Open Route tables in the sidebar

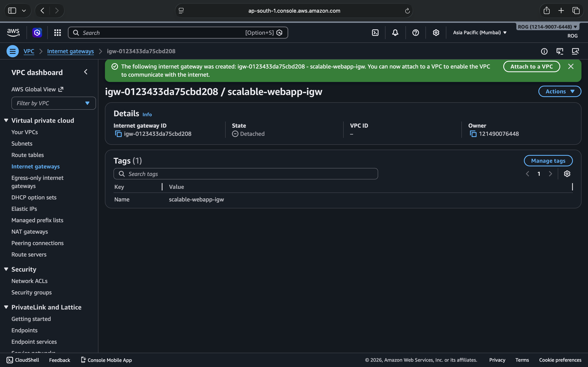pos(28,155)
